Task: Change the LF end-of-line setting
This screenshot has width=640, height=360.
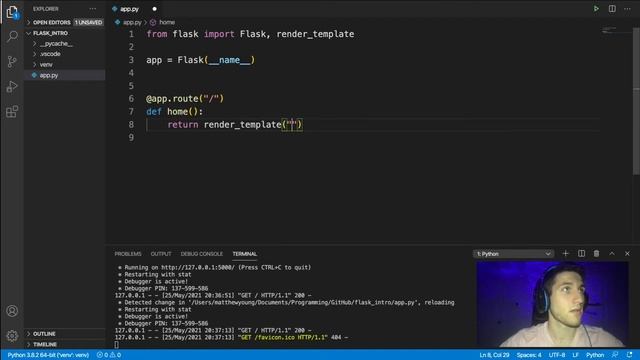Action: [x=576, y=355]
